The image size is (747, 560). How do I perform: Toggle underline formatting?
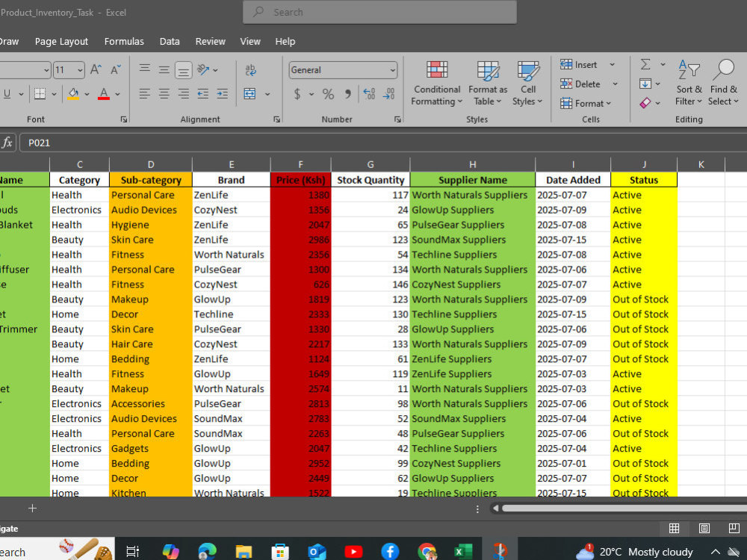point(7,94)
